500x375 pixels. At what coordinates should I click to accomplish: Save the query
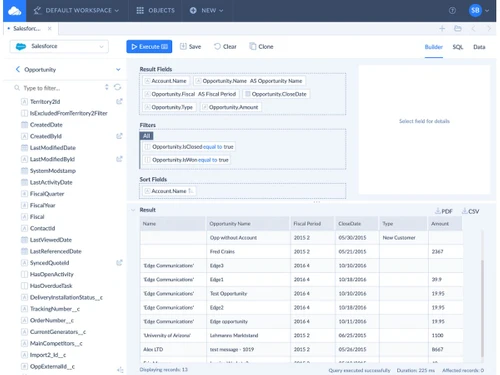click(190, 47)
